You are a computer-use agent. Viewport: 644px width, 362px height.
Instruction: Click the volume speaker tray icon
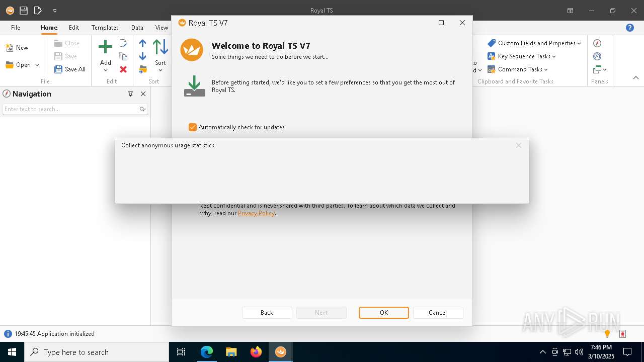pyautogui.click(x=579, y=352)
